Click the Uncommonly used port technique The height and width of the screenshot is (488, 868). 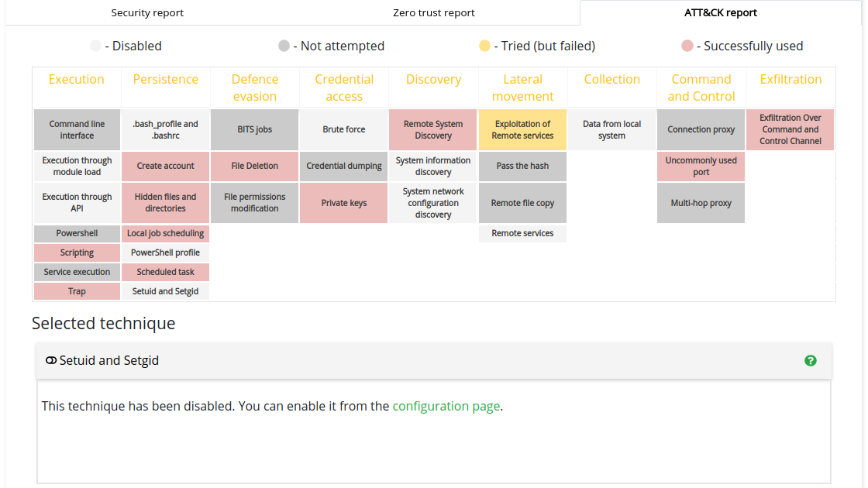[x=701, y=166]
